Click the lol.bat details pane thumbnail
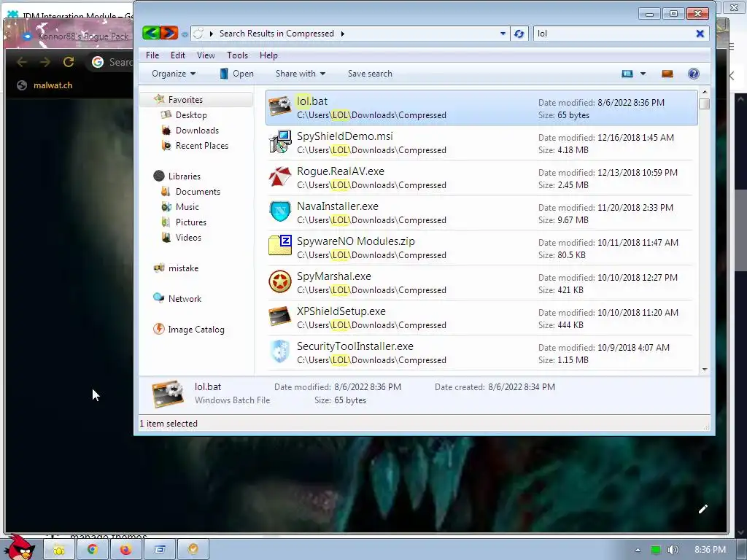Screen dimensions: 747x560 tap(168, 394)
